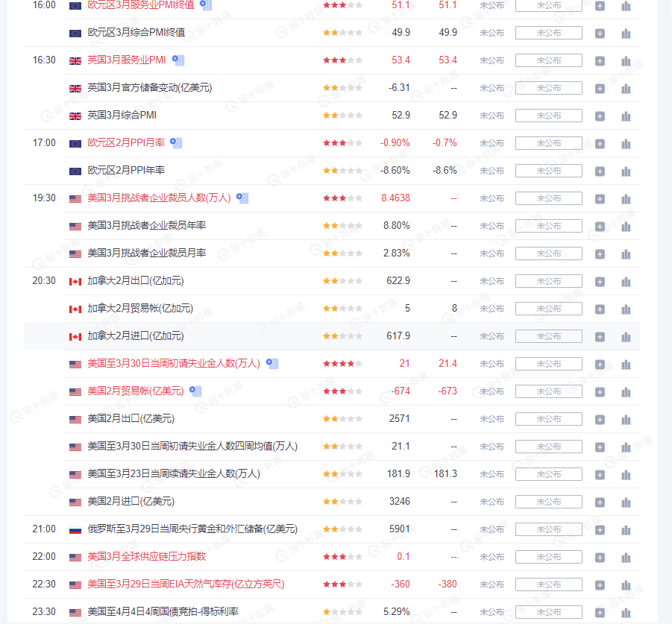The height and width of the screenshot is (624, 672).
Task: Click plus icon in 英国3月服务业PMI row
Action: tap(600, 61)
